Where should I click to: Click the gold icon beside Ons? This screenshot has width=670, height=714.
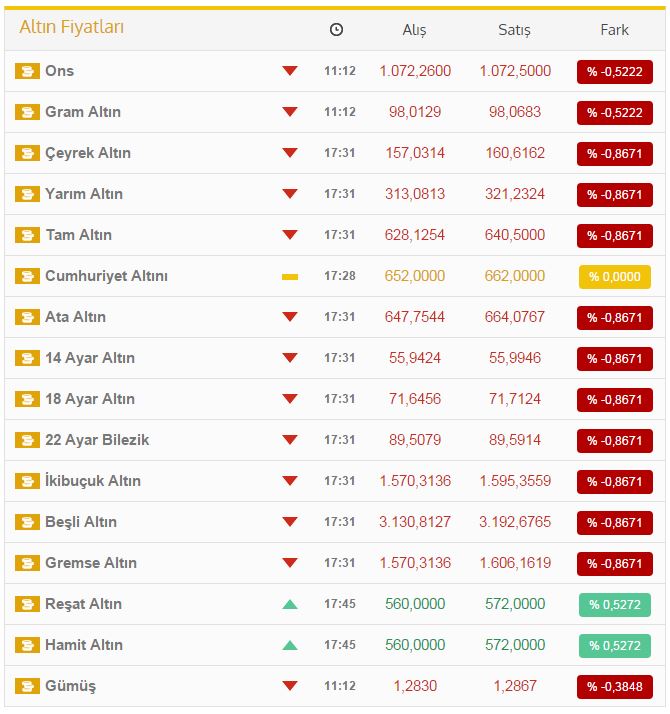(27, 71)
